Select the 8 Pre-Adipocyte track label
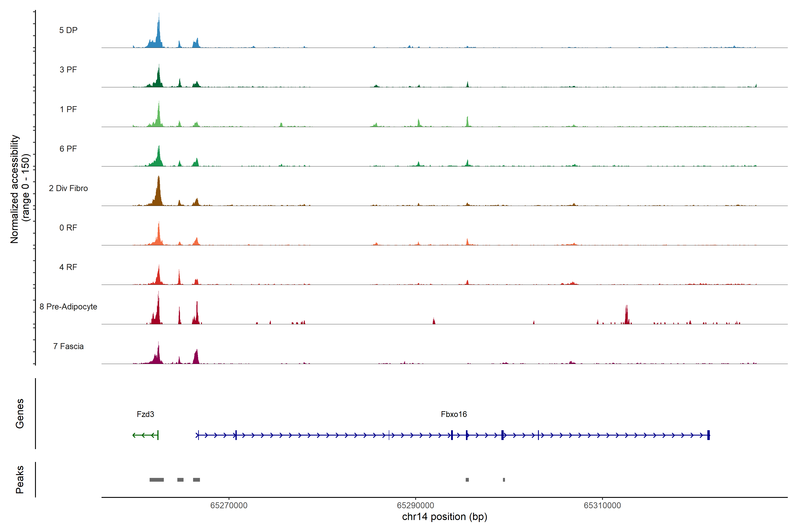The image size is (798, 532). (68, 307)
